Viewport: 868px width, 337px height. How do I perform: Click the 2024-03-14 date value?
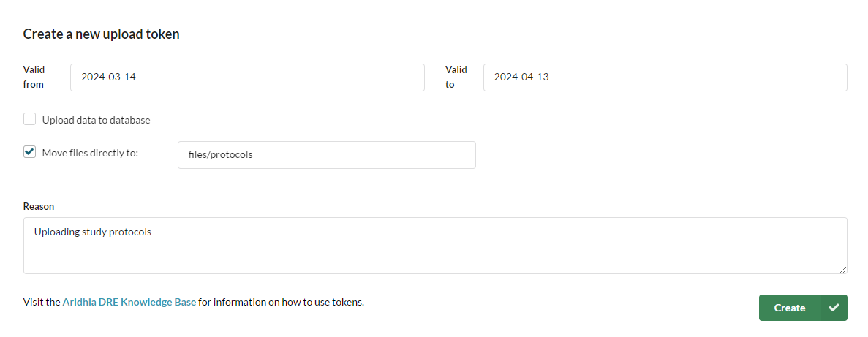[x=108, y=77]
